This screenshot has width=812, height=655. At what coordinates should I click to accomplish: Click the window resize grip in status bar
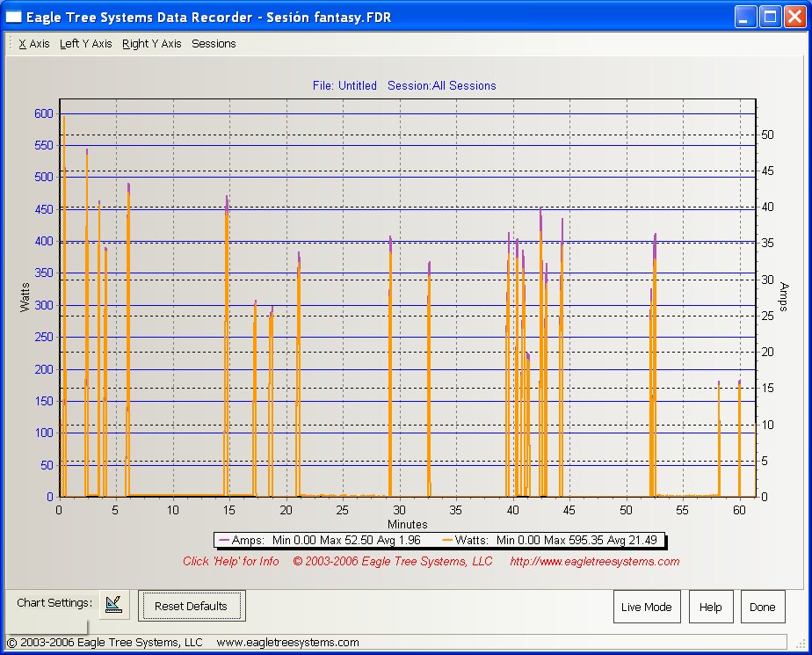(x=801, y=644)
